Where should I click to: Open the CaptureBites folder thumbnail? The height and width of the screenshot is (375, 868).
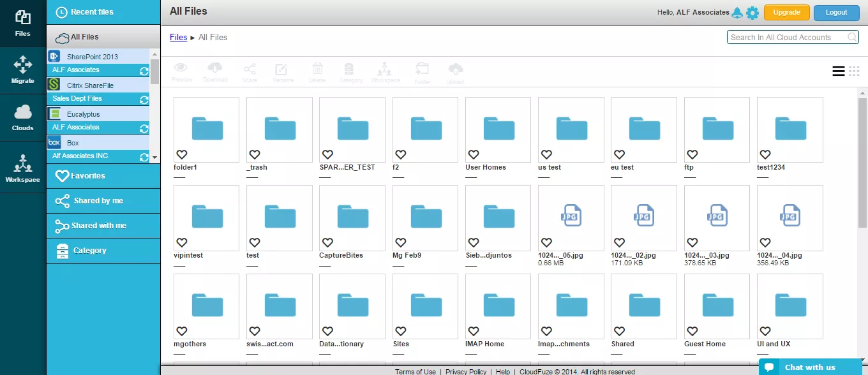click(352, 217)
